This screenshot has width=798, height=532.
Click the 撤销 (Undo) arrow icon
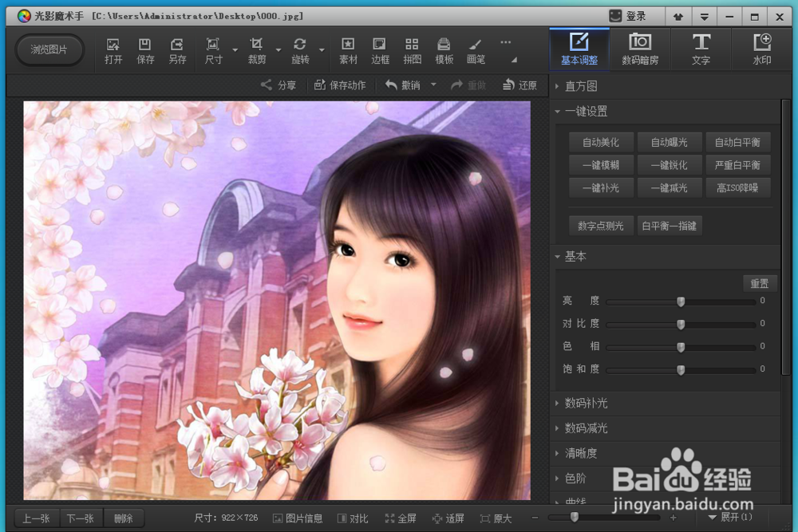pos(391,85)
